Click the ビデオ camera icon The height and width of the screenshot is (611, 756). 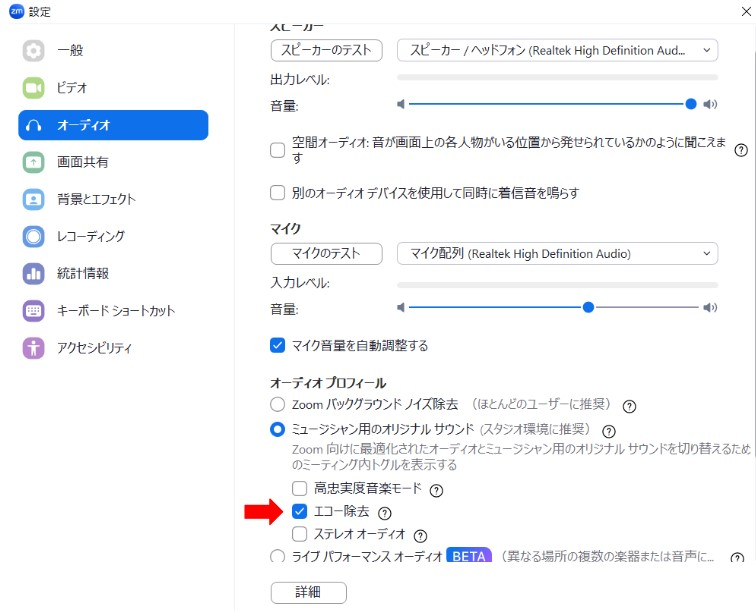tap(33, 88)
